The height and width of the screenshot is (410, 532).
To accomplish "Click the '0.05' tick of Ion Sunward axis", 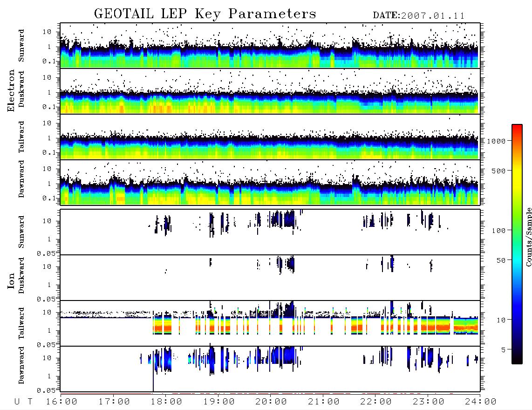I will coord(46,253).
